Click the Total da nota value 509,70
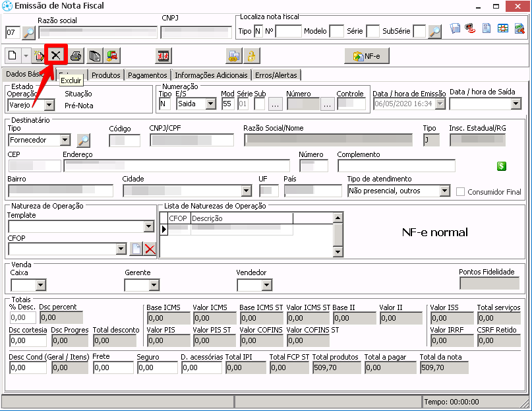 click(x=444, y=367)
